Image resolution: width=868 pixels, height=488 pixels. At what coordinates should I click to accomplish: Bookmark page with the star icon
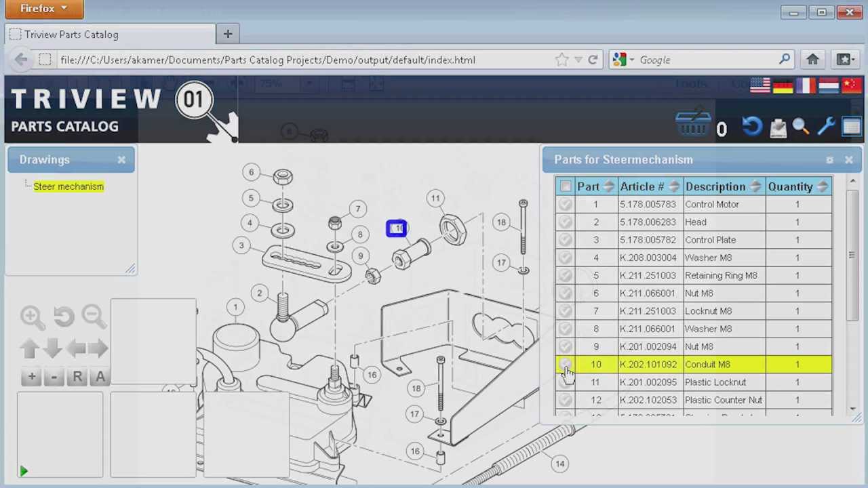561,60
